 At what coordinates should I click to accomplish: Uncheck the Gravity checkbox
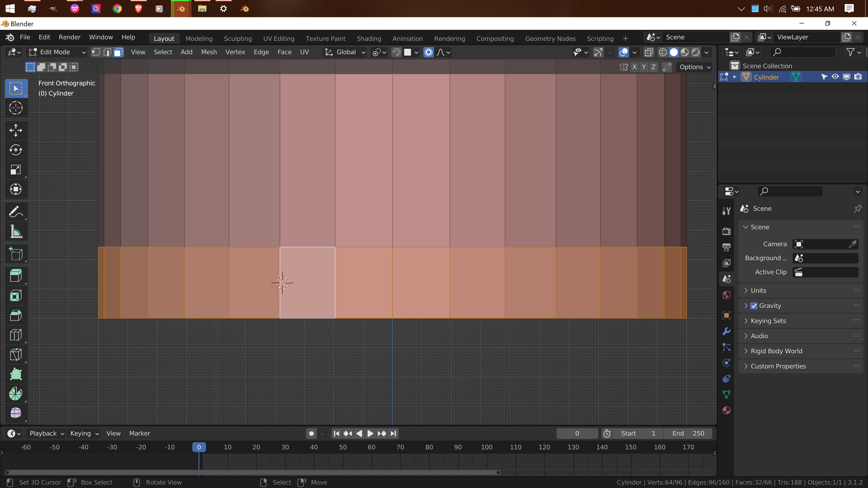coord(754,306)
